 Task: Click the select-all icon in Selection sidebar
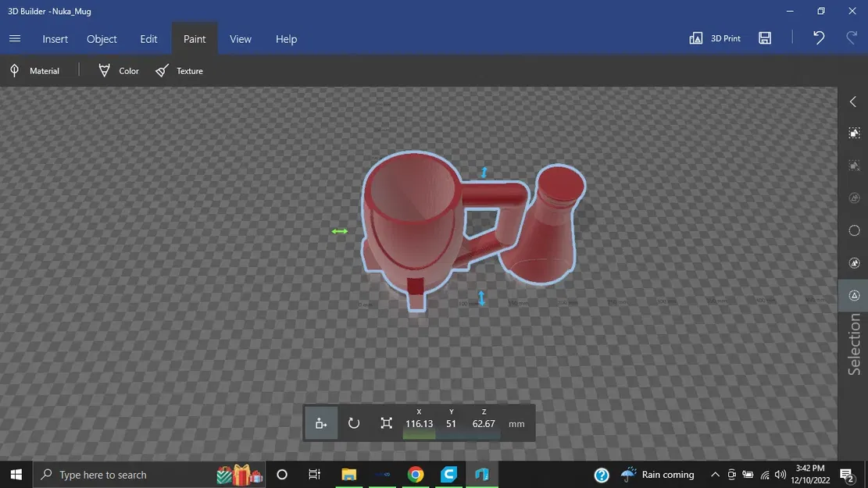(x=854, y=134)
